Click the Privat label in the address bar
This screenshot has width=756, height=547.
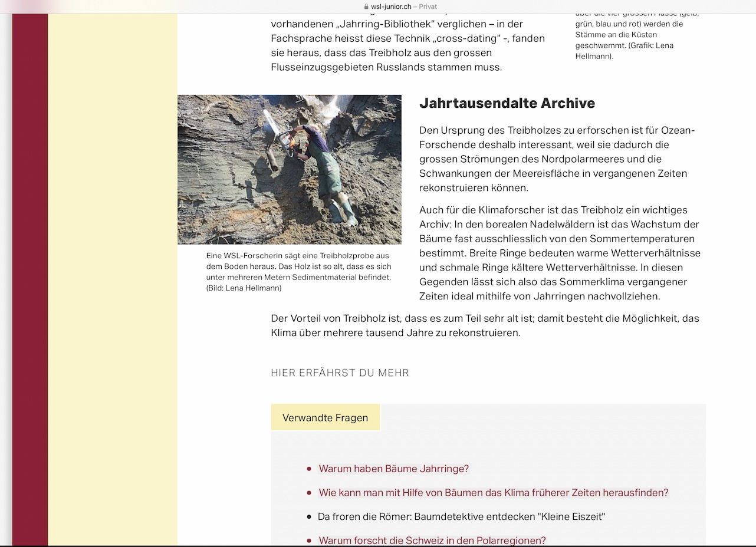(x=428, y=6)
